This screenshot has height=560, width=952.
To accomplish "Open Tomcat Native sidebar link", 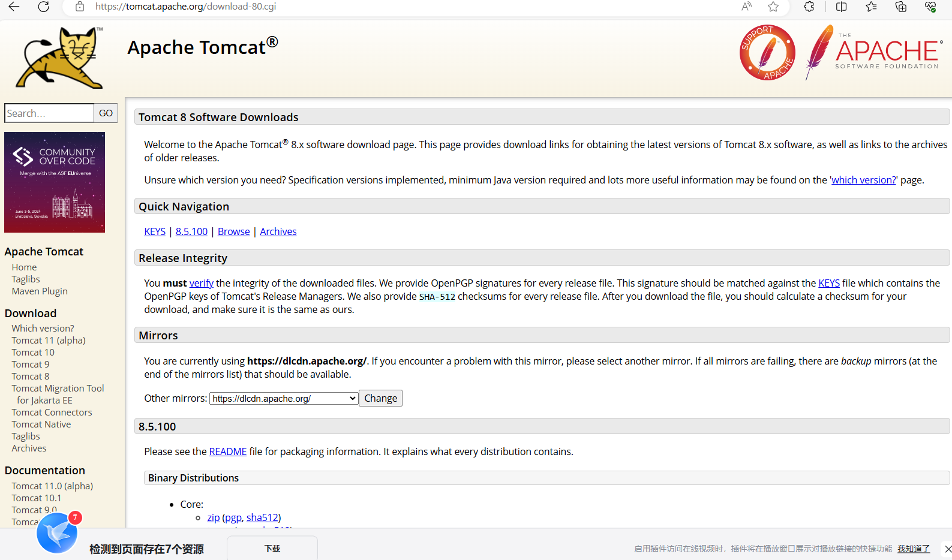I will point(41,424).
